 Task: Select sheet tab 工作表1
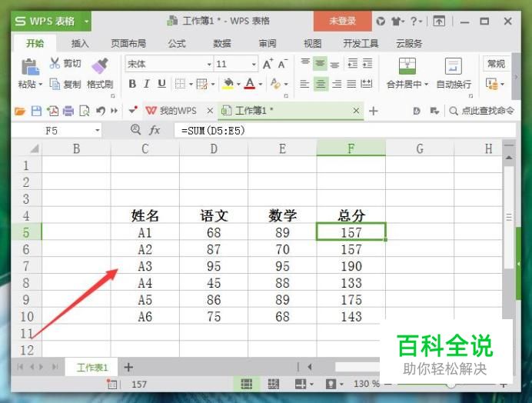[92, 368]
